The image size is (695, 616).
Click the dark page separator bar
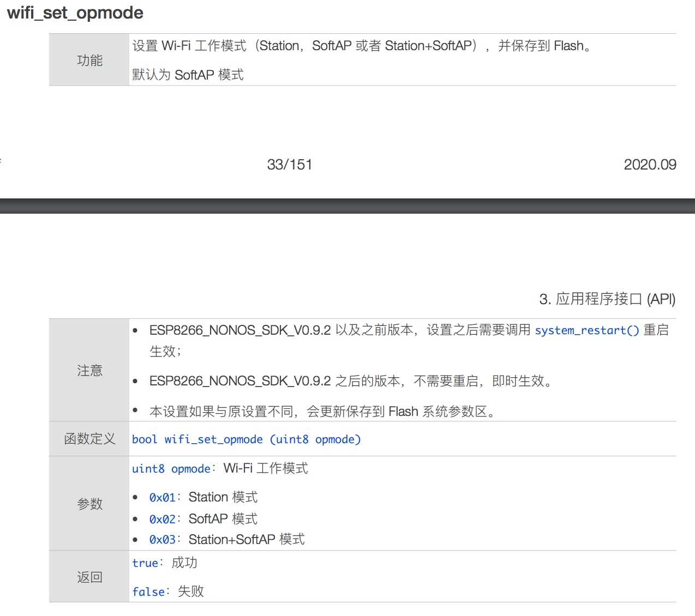click(x=347, y=206)
